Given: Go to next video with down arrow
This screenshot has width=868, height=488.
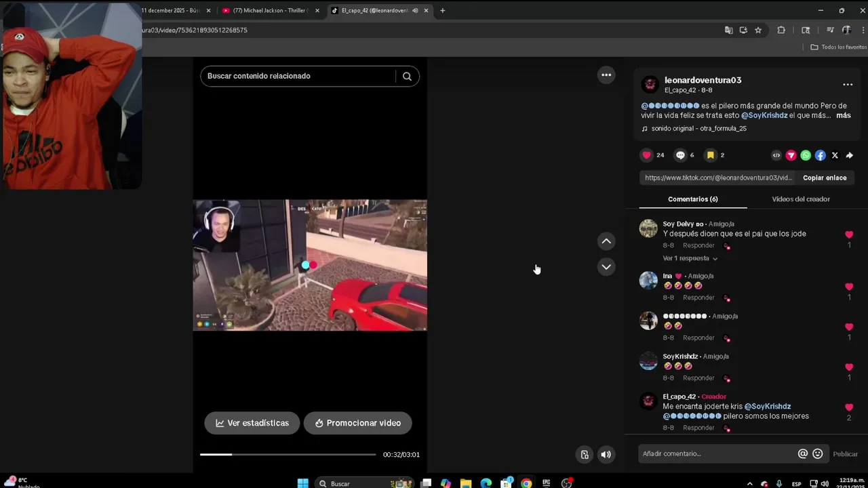Looking at the screenshot, I should click(606, 267).
